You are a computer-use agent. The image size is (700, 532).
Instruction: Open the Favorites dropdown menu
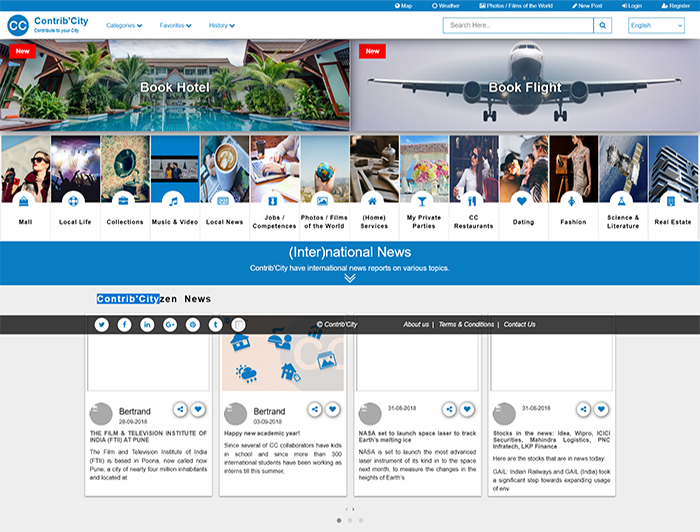(x=175, y=25)
